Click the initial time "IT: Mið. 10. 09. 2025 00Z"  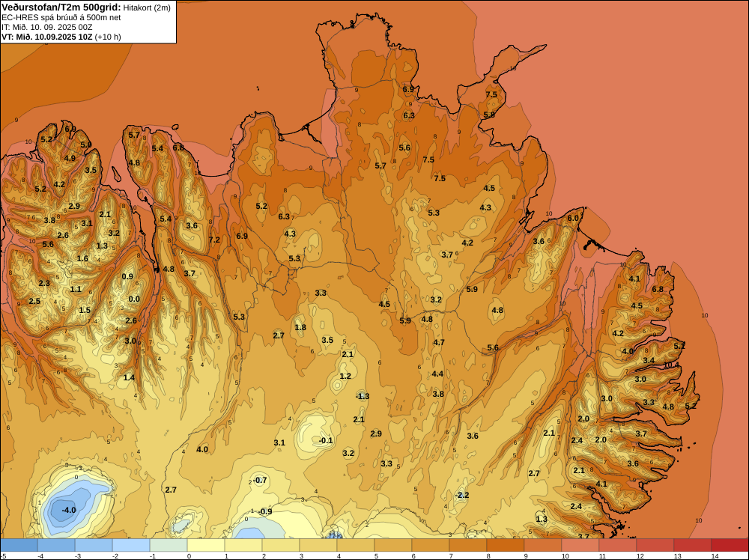pyautogui.click(x=46, y=27)
